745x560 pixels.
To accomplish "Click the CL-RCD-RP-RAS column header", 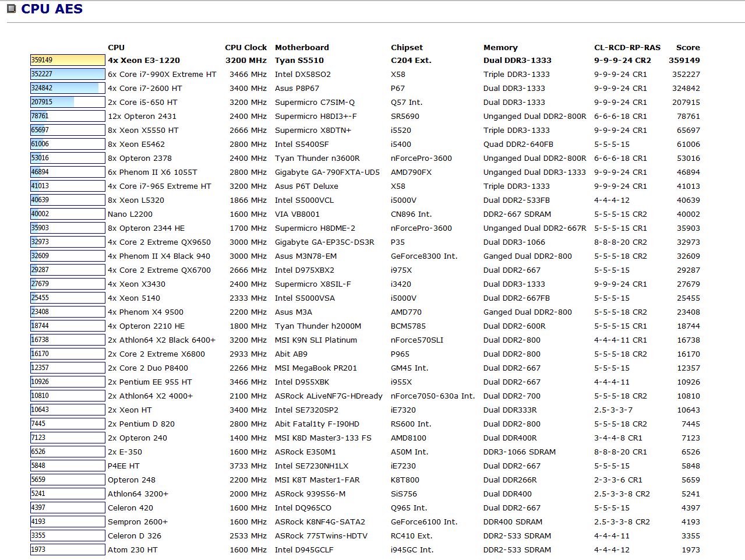I will (627, 47).
